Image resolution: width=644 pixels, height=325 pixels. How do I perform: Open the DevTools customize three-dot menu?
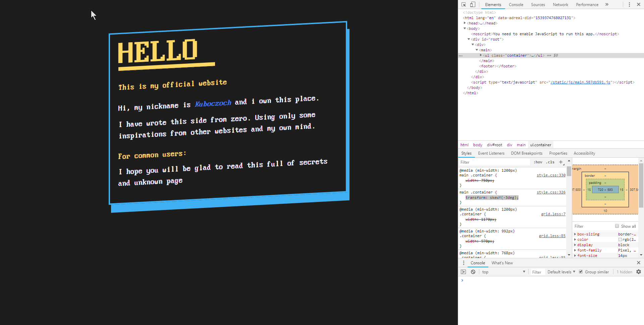[629, 5]
